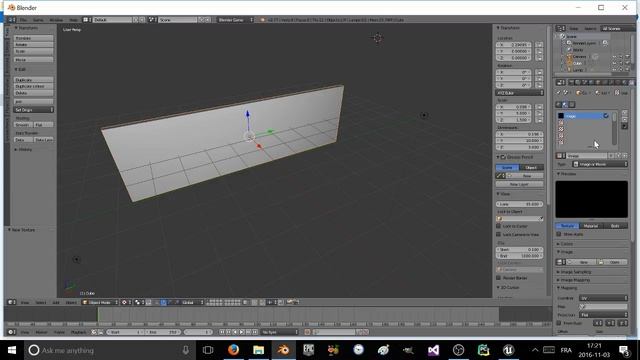Enable the Render Border checkbox
This screenshot has width=640, height=360.
[498, 278]
